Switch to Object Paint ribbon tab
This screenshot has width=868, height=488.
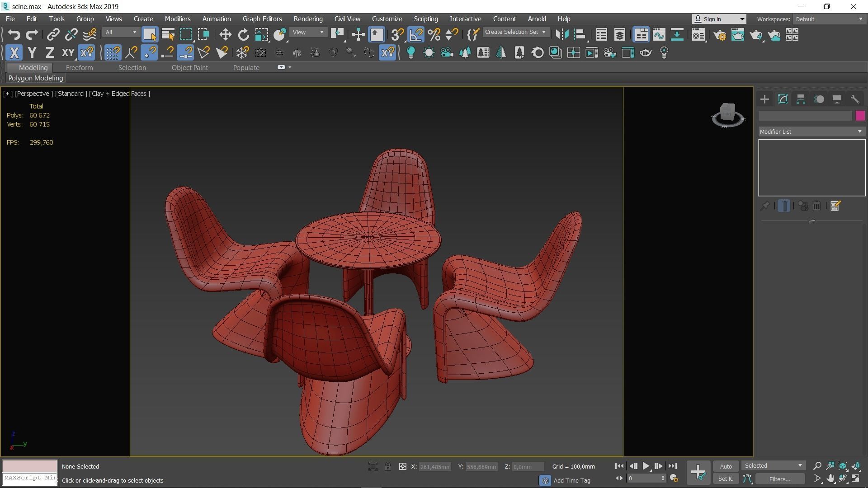[189, 68]
